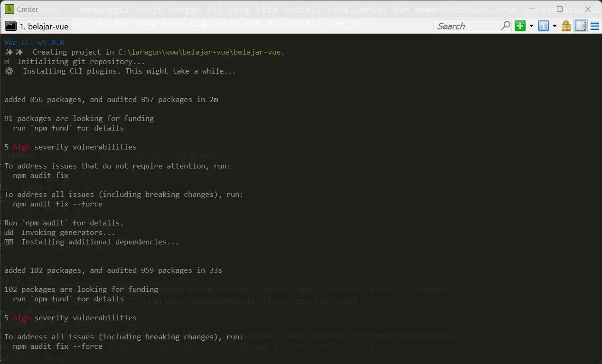Toggle the alternative mode scrollbar panel icon

581,26
